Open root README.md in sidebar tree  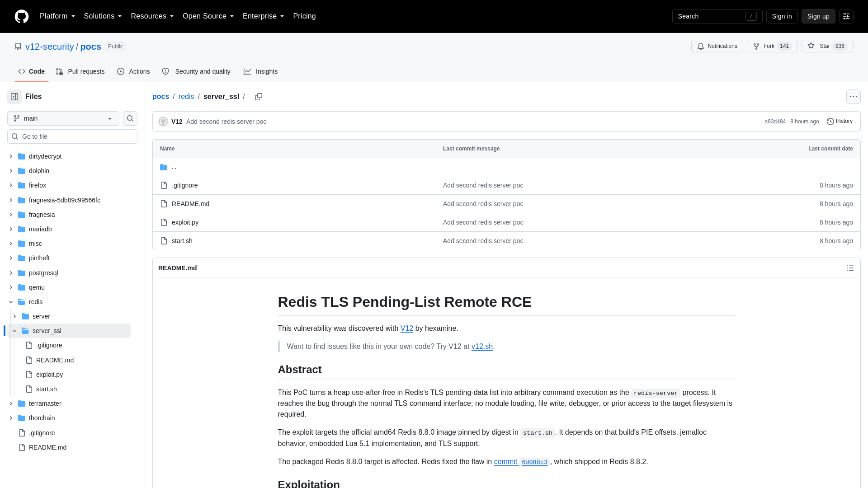(x=47, y=447)
